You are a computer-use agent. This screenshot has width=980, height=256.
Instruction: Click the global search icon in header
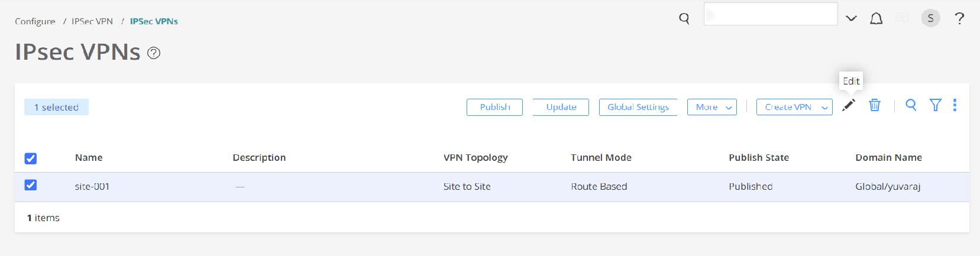[x=684, y=18]
